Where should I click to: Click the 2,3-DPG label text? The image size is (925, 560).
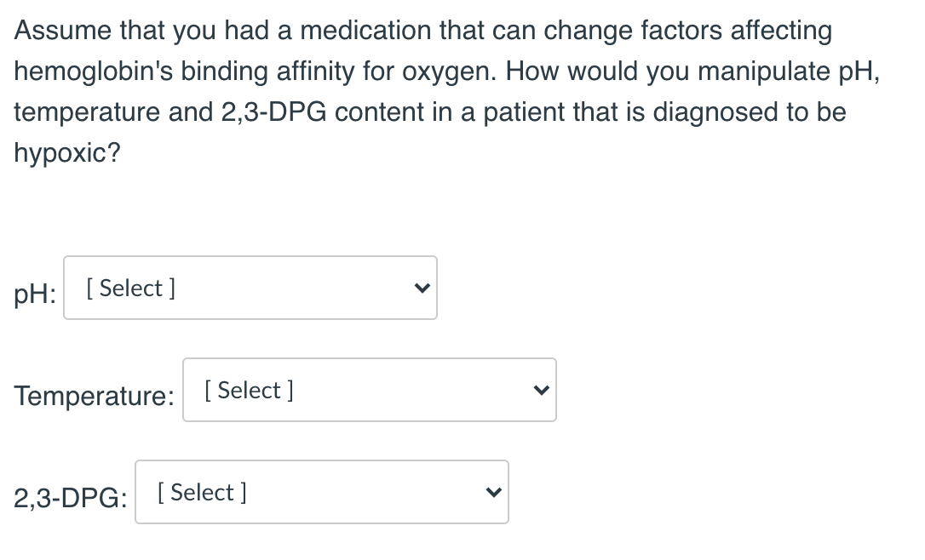coord(68,498)
